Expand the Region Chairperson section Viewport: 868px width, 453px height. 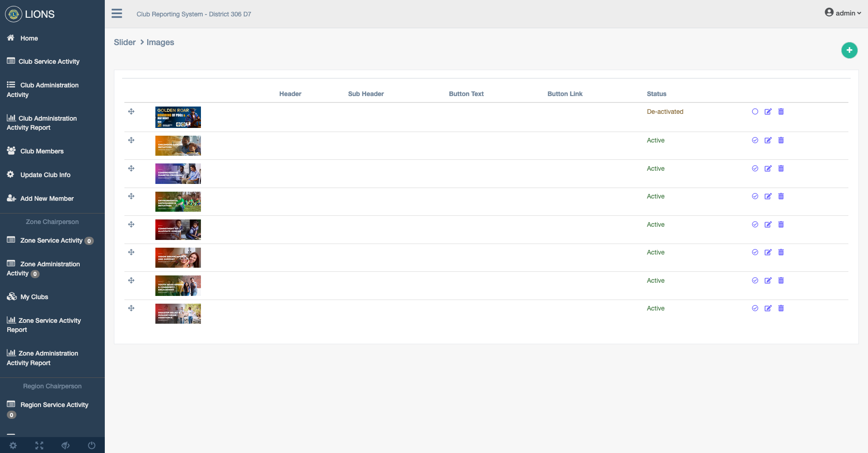point(51,386)
